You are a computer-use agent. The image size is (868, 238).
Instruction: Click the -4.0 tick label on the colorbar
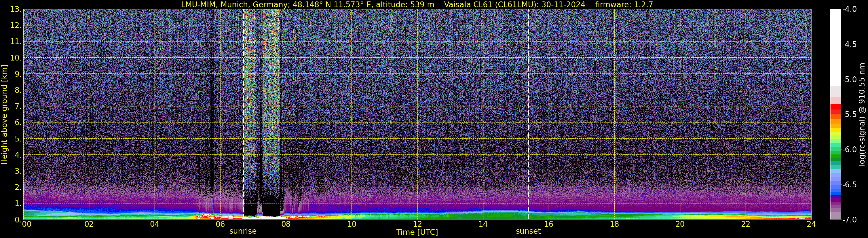tap(850, 10)
